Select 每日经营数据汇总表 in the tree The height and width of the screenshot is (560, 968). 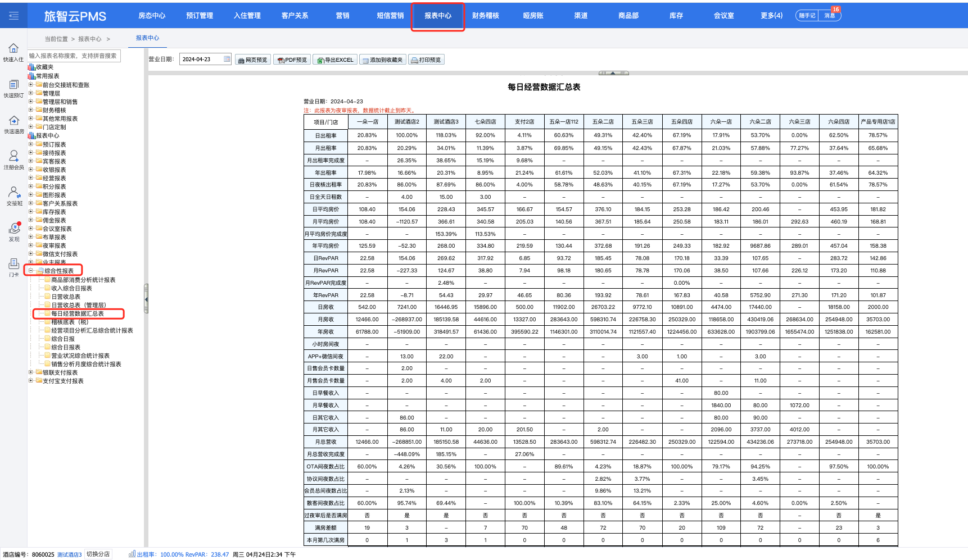[78, 313]
